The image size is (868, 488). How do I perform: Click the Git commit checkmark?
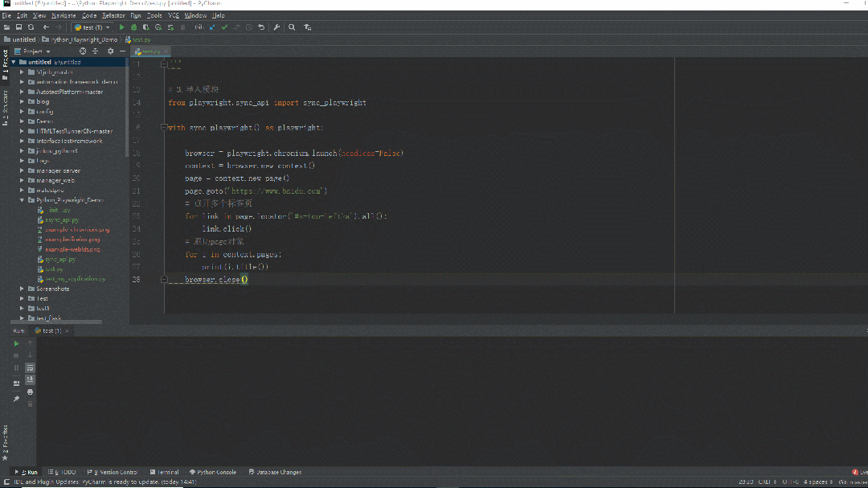tap(224, 27)
